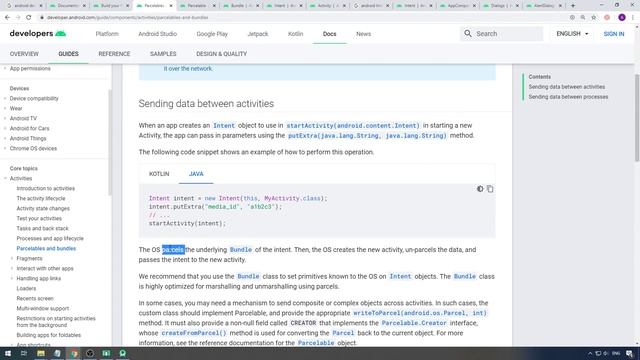
Task: Open Task View in the taskbar
Action: pos(24,353)
